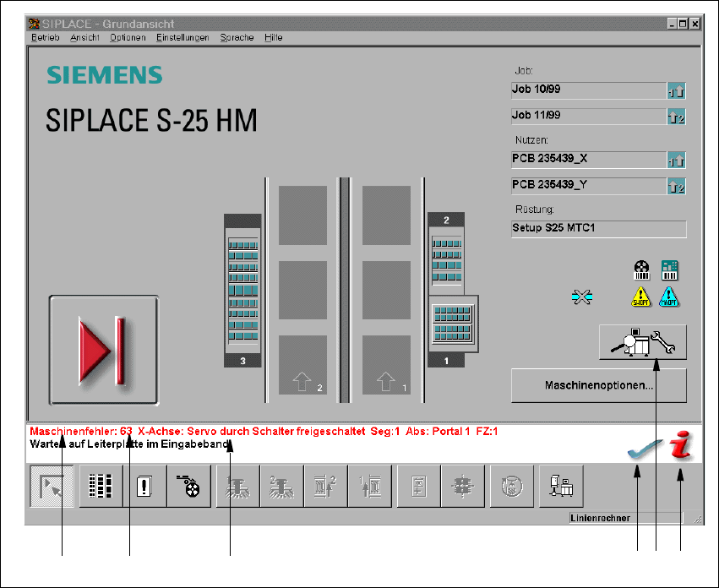Image resolution: width=719 pixels, height=588 pixels.
Task: Click the teal feeder table barcode icon
Action: pyautogui.click(x=670, y=270)
